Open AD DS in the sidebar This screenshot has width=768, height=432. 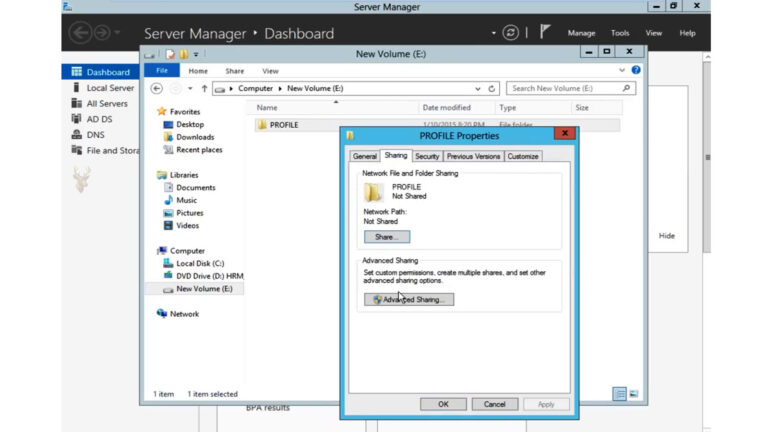pyautogui.click(x=100, y=119)
